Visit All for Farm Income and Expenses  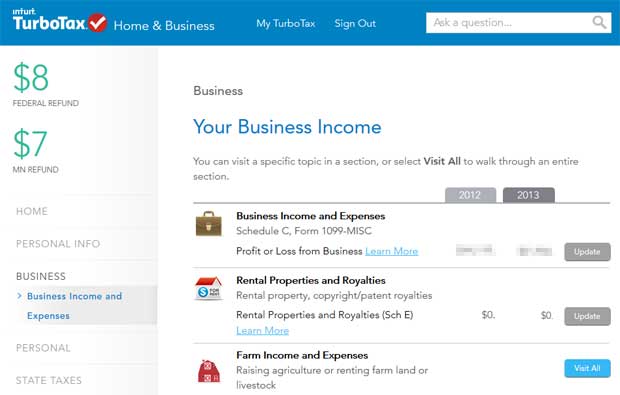587,368
